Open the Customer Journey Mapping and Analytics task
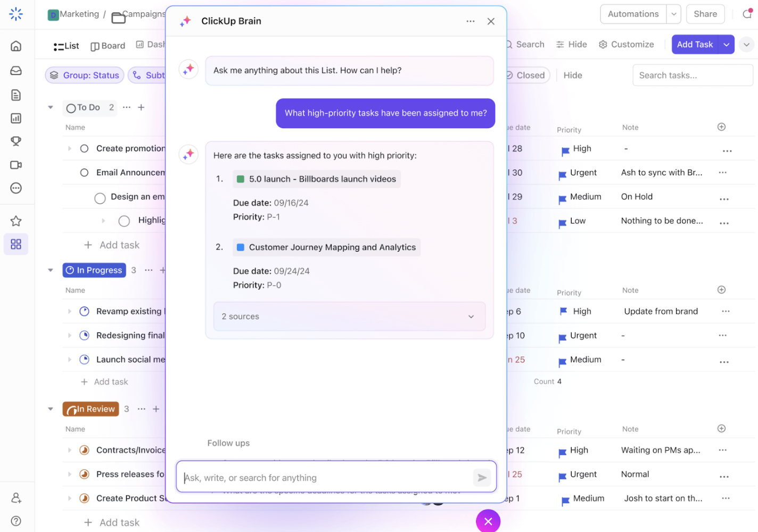758x532 pixels. point(326,247)
